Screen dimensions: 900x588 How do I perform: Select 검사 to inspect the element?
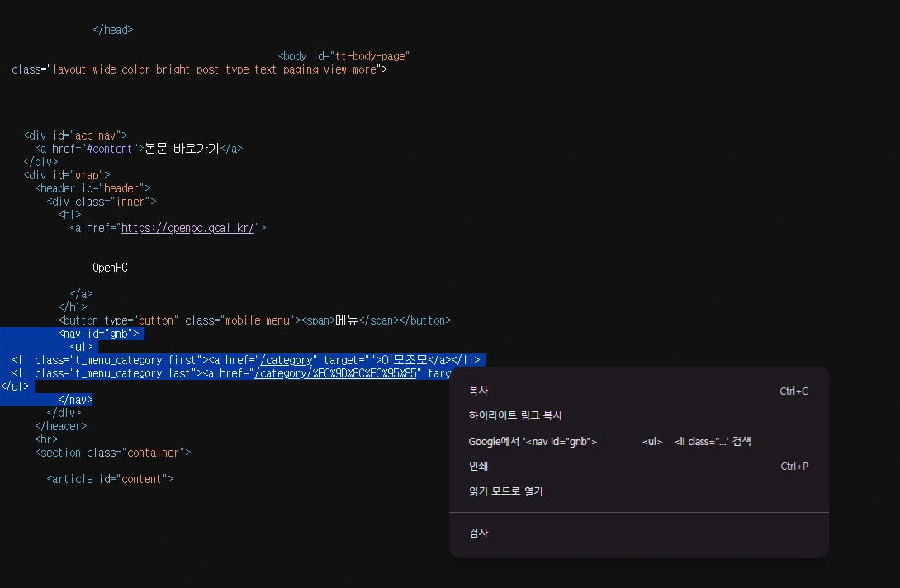[x=638, y=533]
